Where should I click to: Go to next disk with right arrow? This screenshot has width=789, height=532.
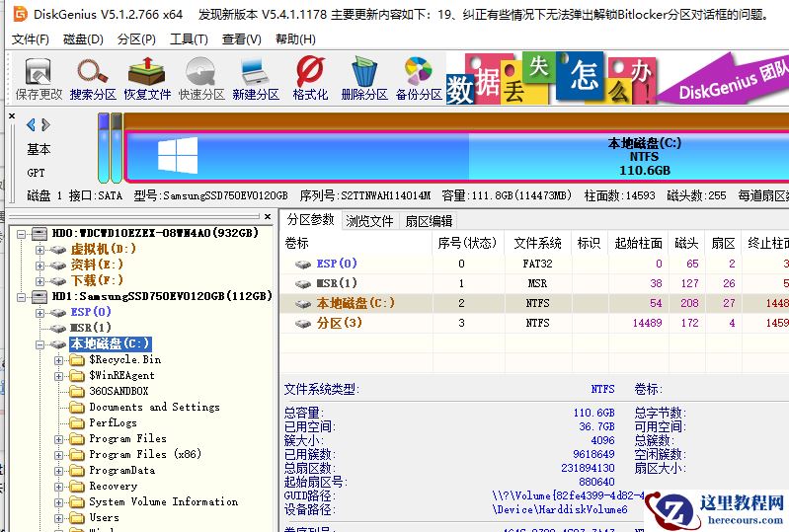[45, 124]
